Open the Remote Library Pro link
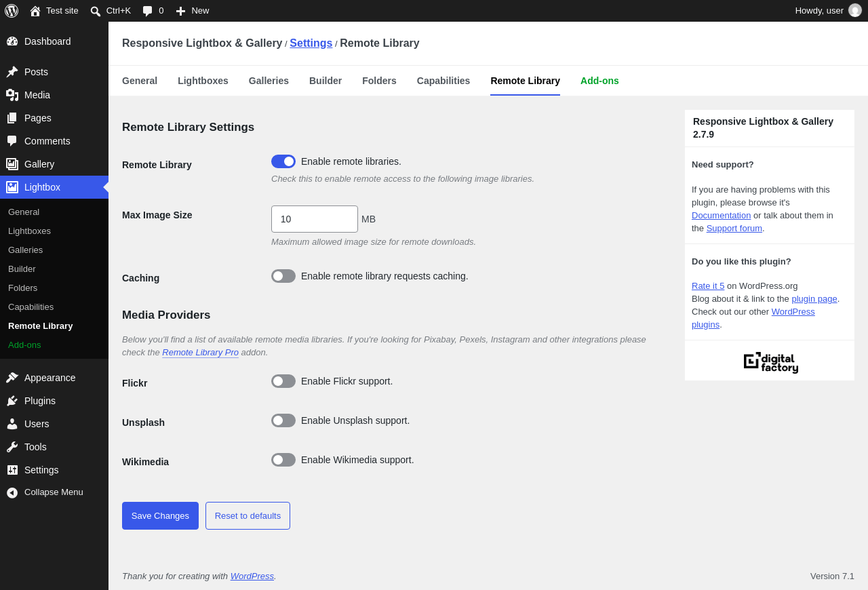Image resolution: width=868 pixels, height=590 pixels. 200,353
